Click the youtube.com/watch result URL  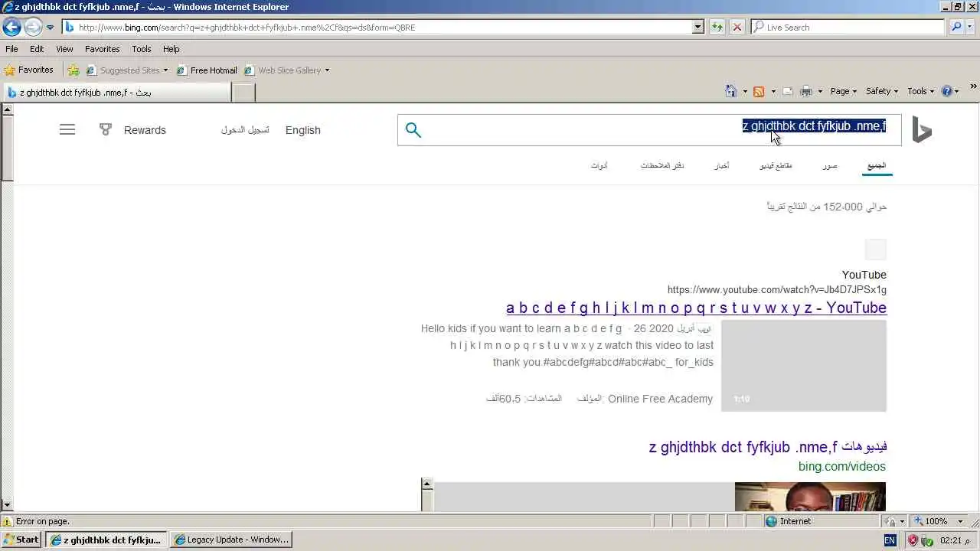pos(777,290)
